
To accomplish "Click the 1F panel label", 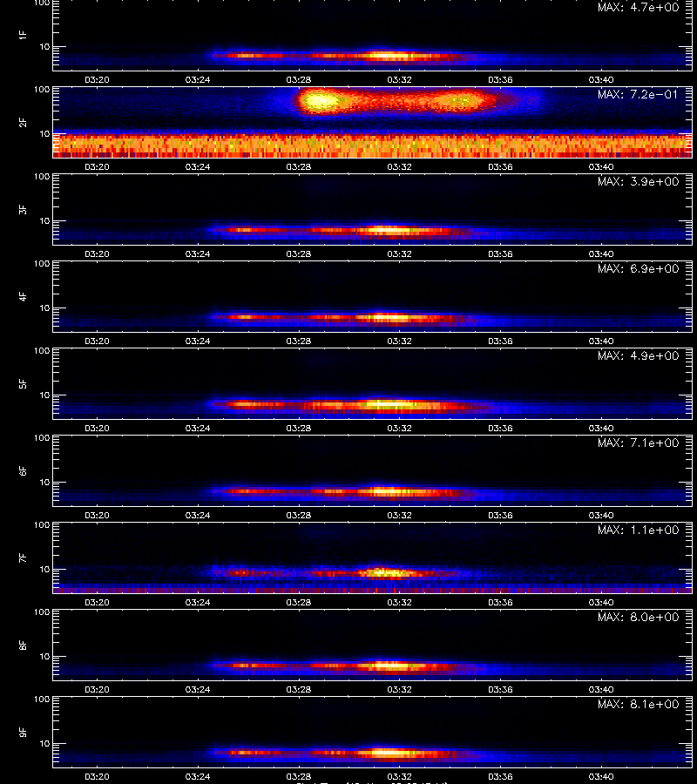I will [23, 35].
